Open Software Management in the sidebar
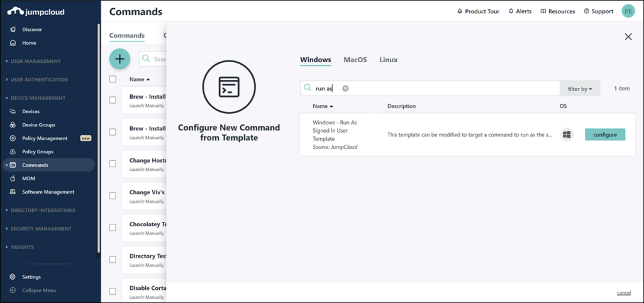The width and height of the screenshot is (644, 303). click(x=48, y=192)
